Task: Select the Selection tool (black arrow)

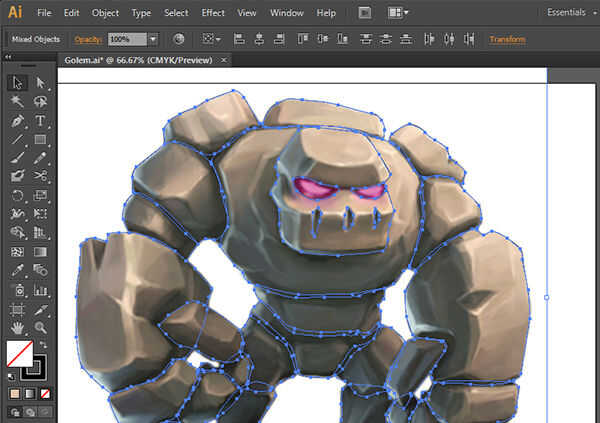Action: (x=17, y=83)
